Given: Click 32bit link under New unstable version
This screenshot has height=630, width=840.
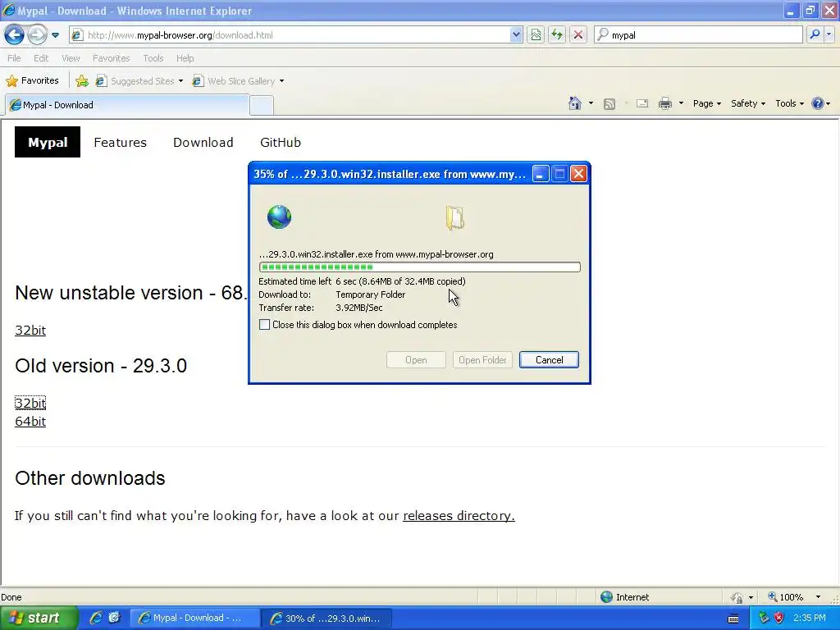Looking at the screenshot, I should point(30,330).
